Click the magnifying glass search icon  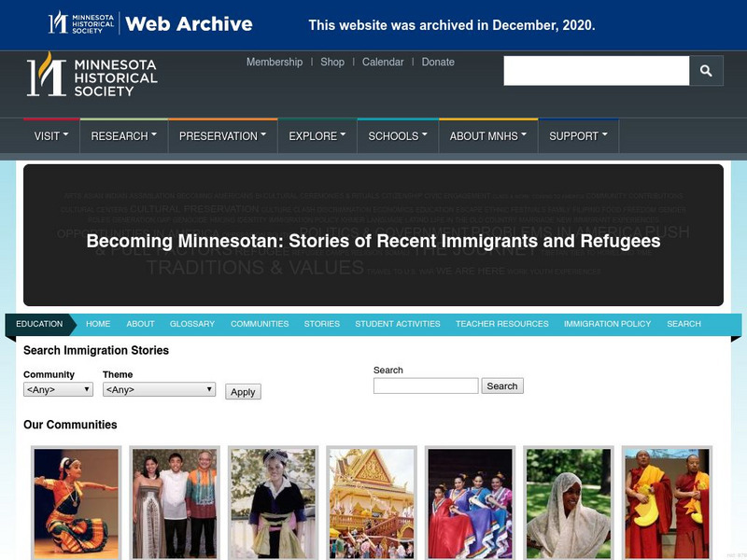pos(706,71)
